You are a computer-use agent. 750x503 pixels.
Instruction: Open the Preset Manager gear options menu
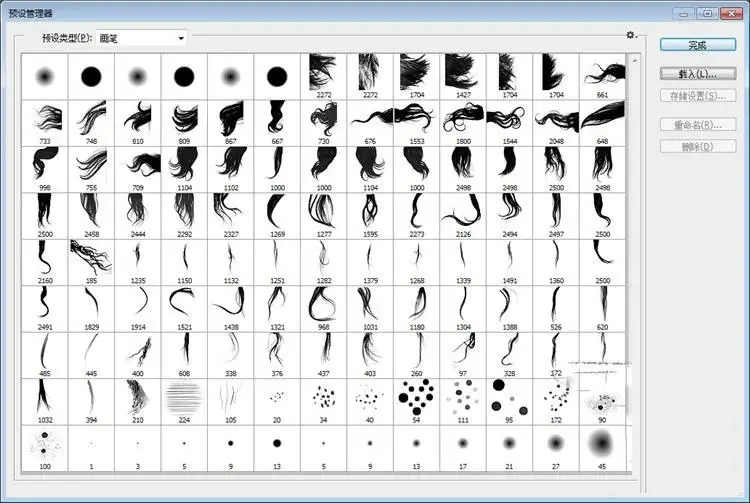click(x=631, y=35)
